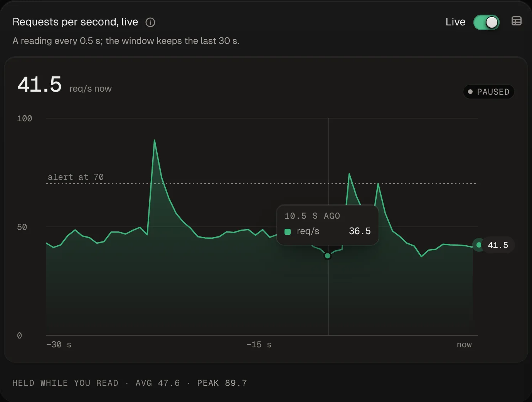The height and width of the screenshot is (402, 532).
Task: Click the large 41.5 current reading
Action: tap(39, 84)
